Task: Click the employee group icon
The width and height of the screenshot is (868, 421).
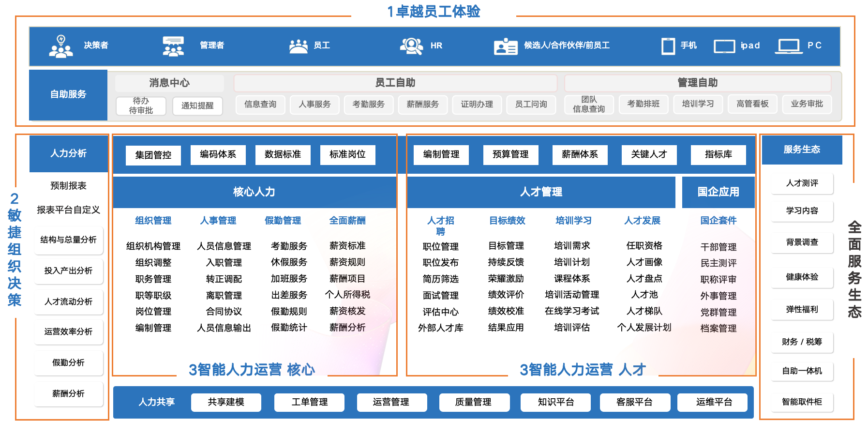Action: (x=298, y=46)
